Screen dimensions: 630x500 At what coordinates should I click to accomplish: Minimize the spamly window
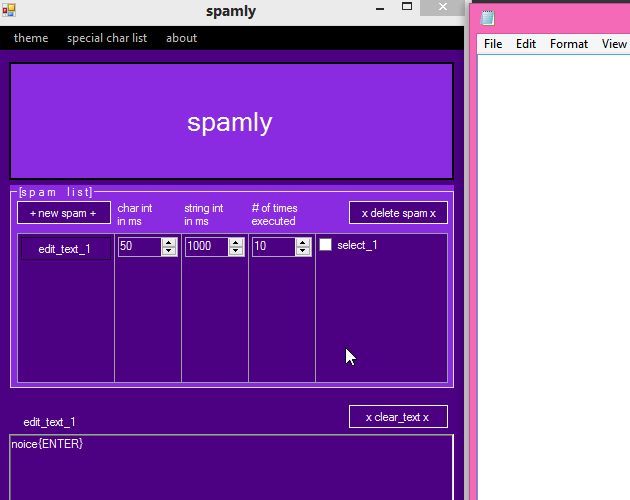[x=380, y=8]
